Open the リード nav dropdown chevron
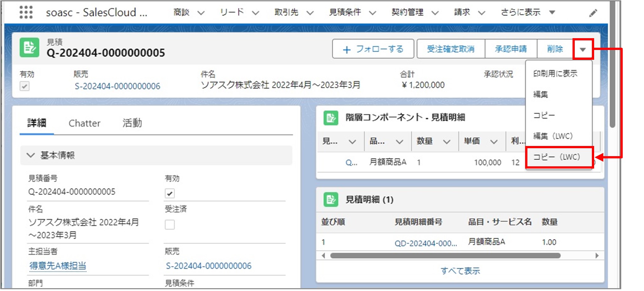The height and width of the screenshot is (291, 644). point(255,13)
